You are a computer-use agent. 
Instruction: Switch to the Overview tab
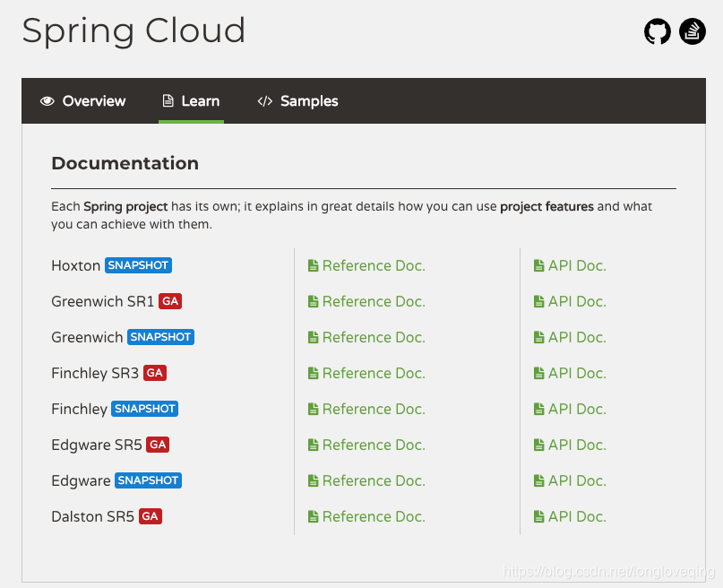point(83,101)
